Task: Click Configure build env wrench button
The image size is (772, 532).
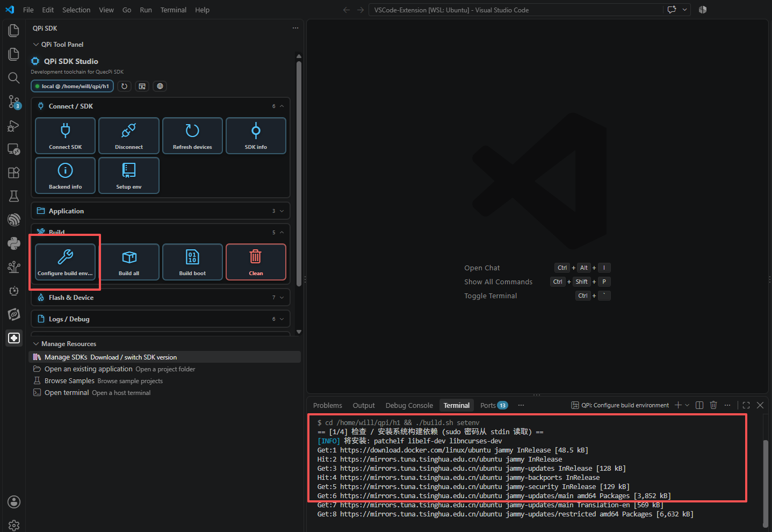Action: point(65,262)
